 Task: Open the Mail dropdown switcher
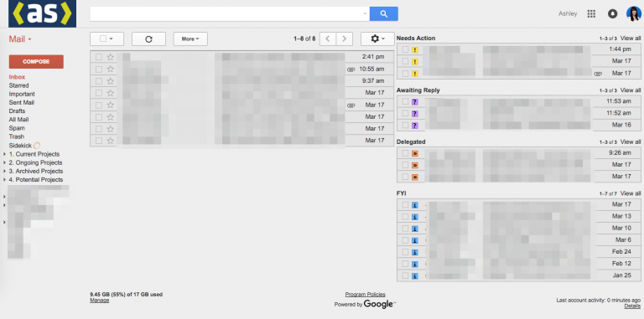(20, 39)
